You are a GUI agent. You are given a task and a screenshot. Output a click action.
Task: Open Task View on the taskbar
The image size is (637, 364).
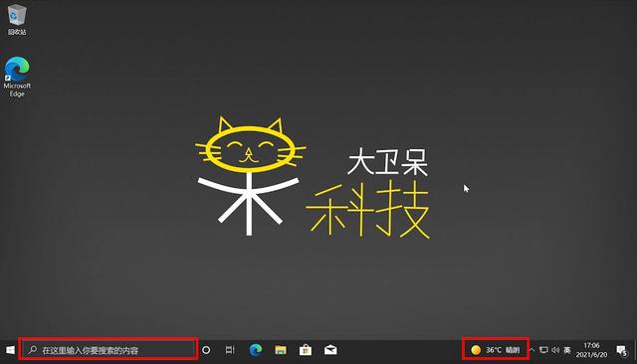pyautogui.click(x=230, y=350)
